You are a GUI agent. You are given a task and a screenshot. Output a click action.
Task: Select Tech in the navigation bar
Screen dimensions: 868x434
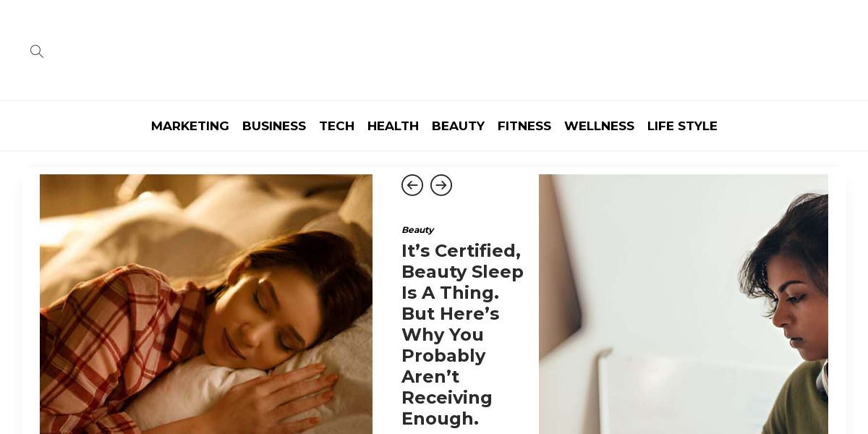(337, 126)
